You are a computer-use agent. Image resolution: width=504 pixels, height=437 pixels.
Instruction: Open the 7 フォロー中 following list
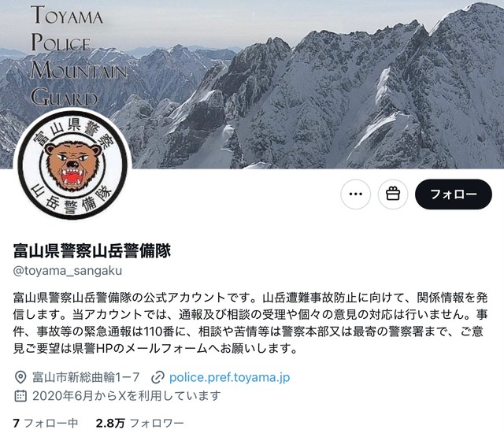coord(46,423)
